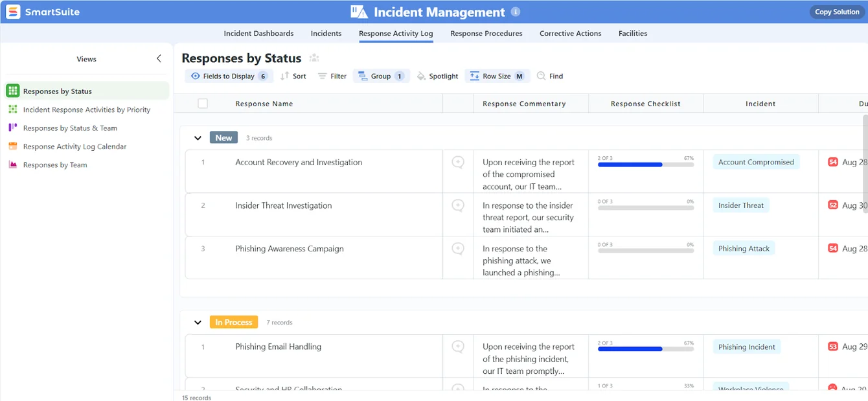868x401 pixels.
Task: Click the 54 days badge on Account Recovery row
Action: pyautogui.click(x=833, y=162)
